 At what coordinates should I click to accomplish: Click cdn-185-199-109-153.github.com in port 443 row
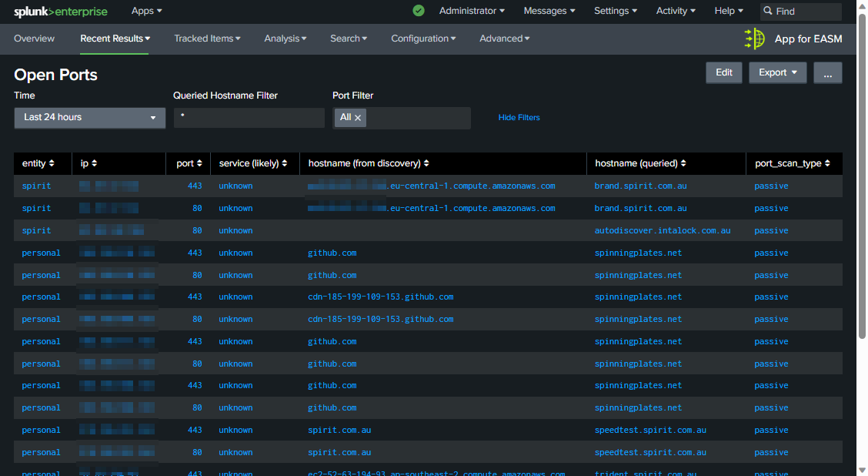[381, 297]
